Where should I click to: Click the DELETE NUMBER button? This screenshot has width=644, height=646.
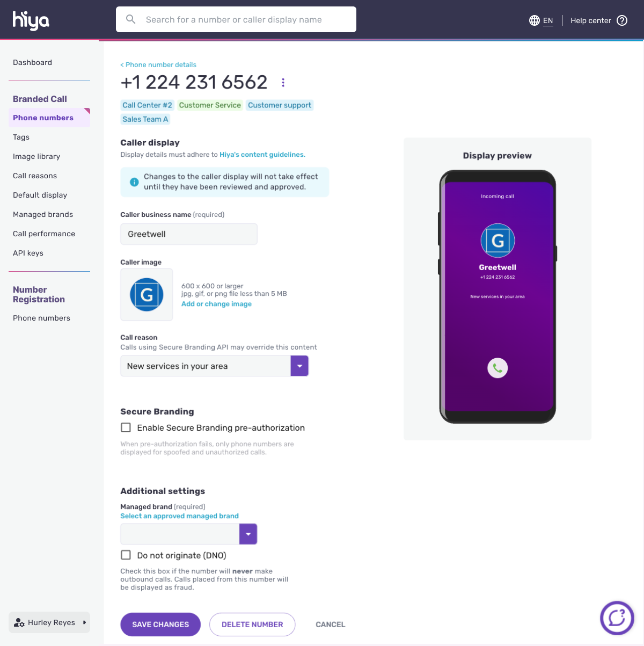pyautogui.click(x=252, y=625)
